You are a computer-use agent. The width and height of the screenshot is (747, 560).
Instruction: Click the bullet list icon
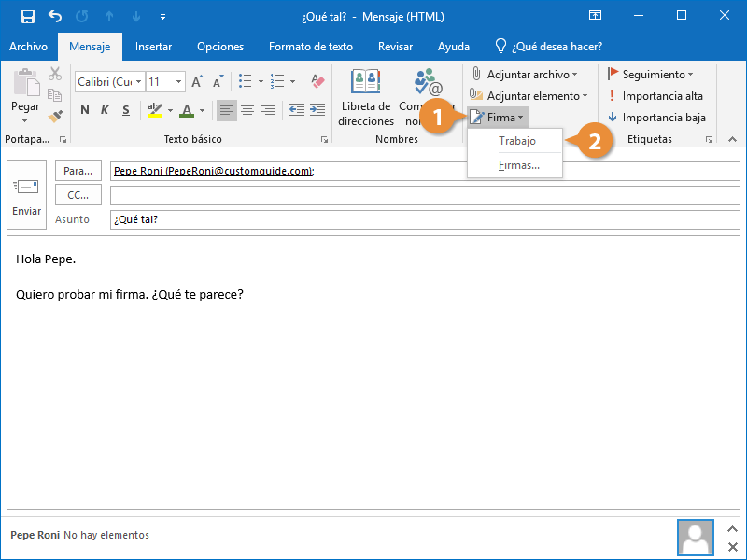tap(246, 82)
